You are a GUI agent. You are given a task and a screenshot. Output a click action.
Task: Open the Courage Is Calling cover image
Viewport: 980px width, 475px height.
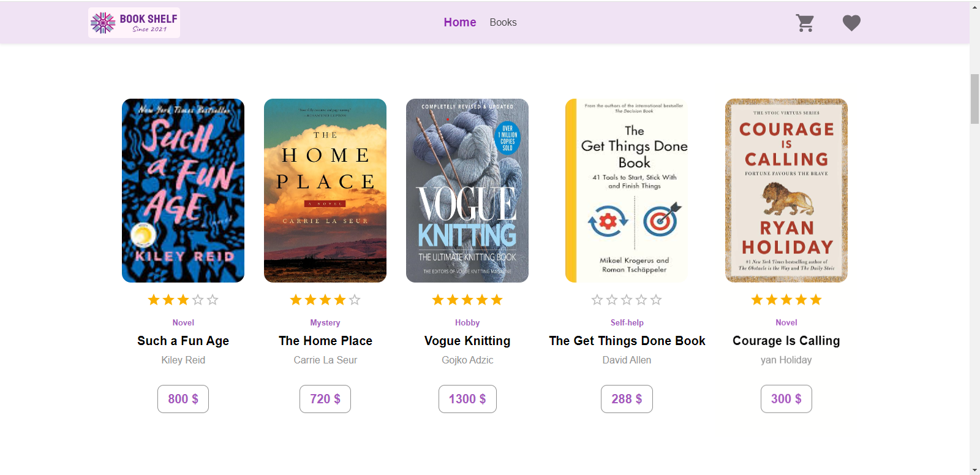tap(786, 191)
